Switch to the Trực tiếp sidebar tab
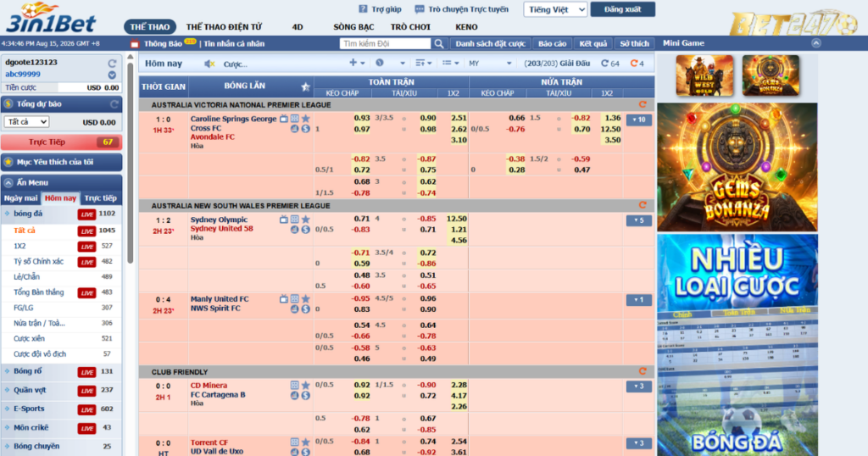868x456 pixels. 101,198
